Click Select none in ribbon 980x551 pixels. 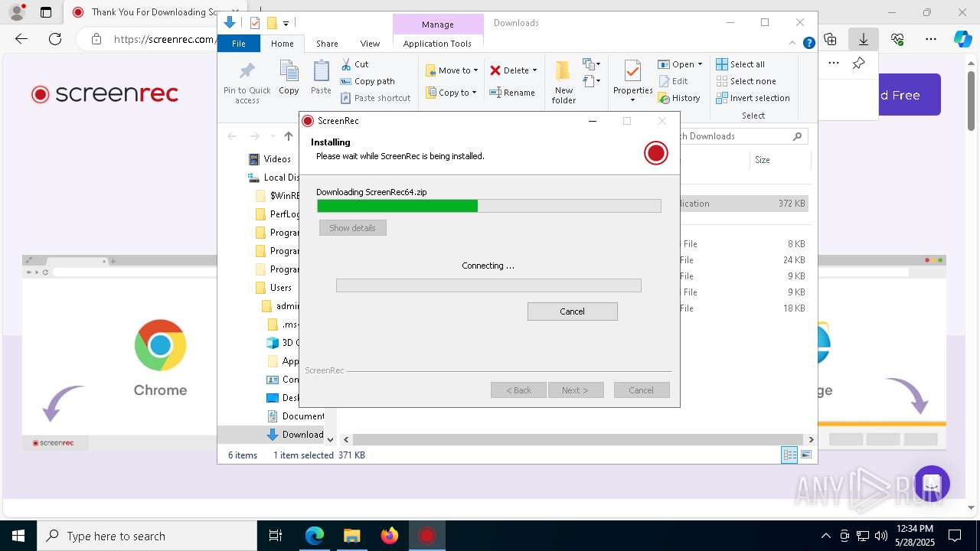click(746, 81)
